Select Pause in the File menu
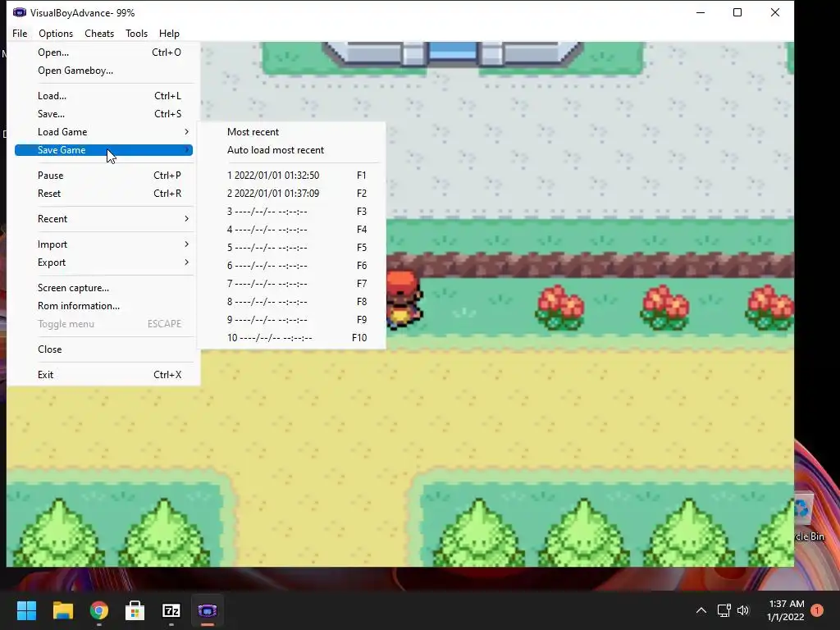The image size is (840, 630). click(103, 176)
